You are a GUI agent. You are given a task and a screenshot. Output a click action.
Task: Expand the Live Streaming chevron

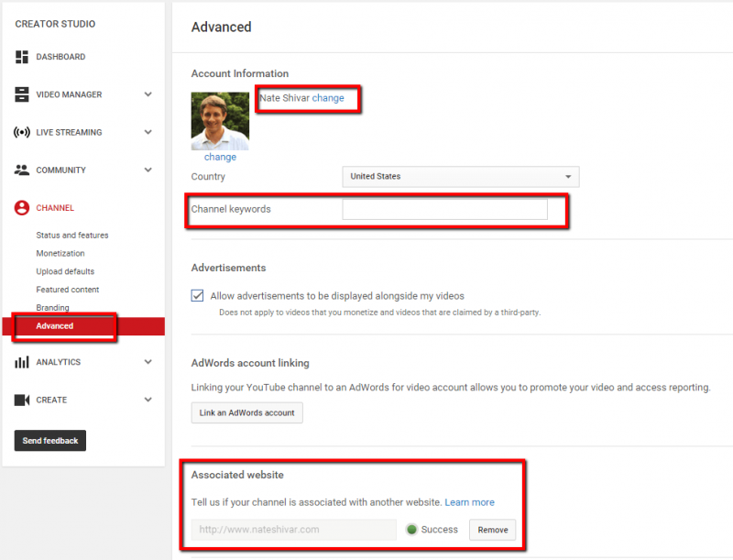(148, 132)
